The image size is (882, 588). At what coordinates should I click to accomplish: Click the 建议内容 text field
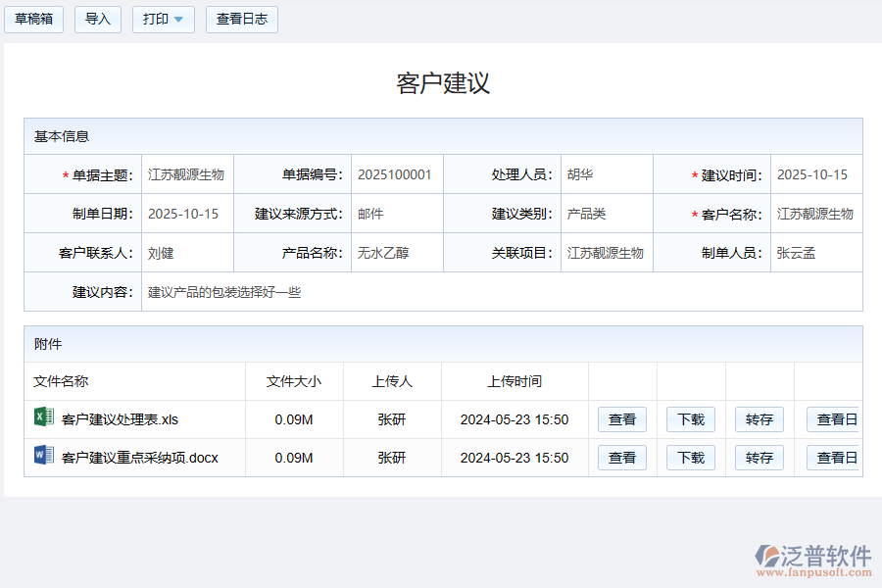tap(490, 292)
